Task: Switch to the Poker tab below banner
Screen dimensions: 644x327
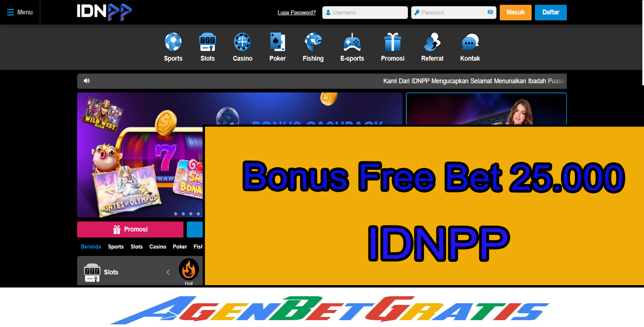Action: (x=180, y=246)
